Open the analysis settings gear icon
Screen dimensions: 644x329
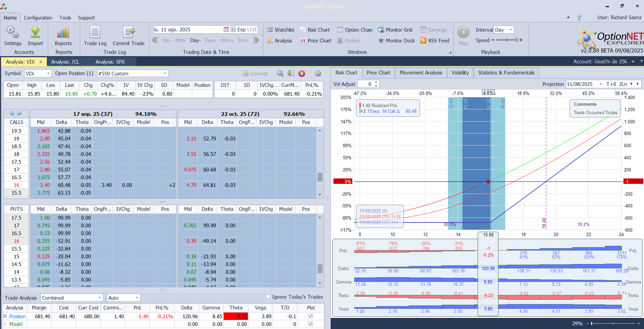pyautogui.click(x=318, y=73)
